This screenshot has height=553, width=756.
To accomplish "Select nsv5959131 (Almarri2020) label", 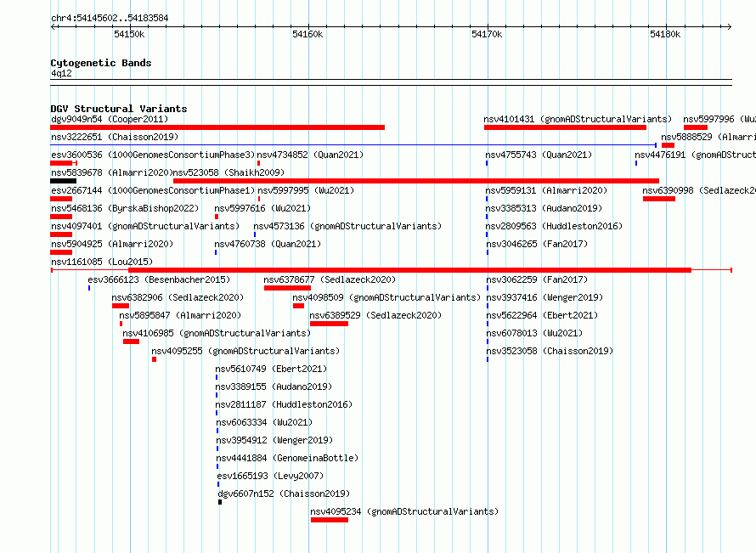I will (x=546, y=190).
